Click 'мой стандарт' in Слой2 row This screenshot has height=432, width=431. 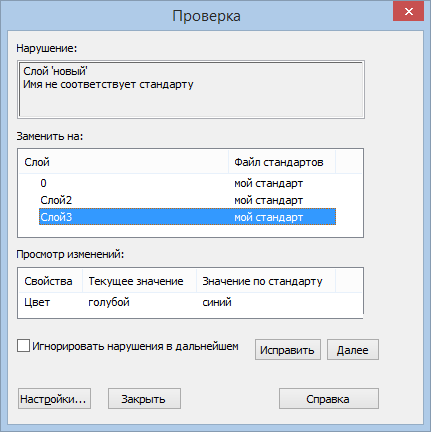(x=268, y=200)
